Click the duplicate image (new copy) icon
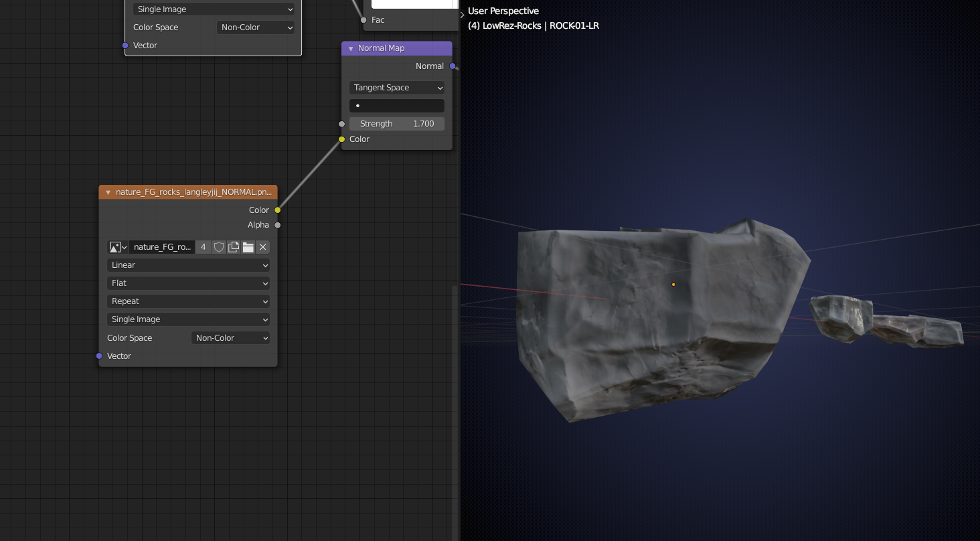Viewport: 980px width, 541px height. click(x=234, y=247)
